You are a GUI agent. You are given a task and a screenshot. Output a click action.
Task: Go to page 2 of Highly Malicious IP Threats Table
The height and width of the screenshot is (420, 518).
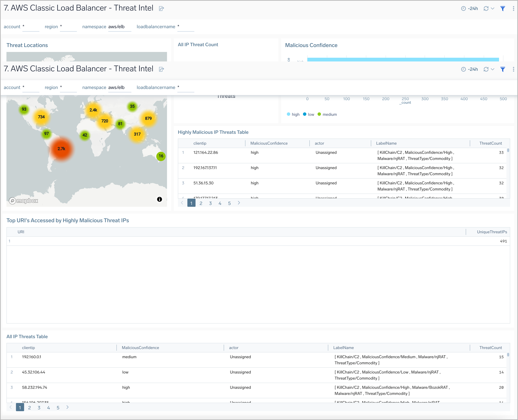click(x=201, y=203)
